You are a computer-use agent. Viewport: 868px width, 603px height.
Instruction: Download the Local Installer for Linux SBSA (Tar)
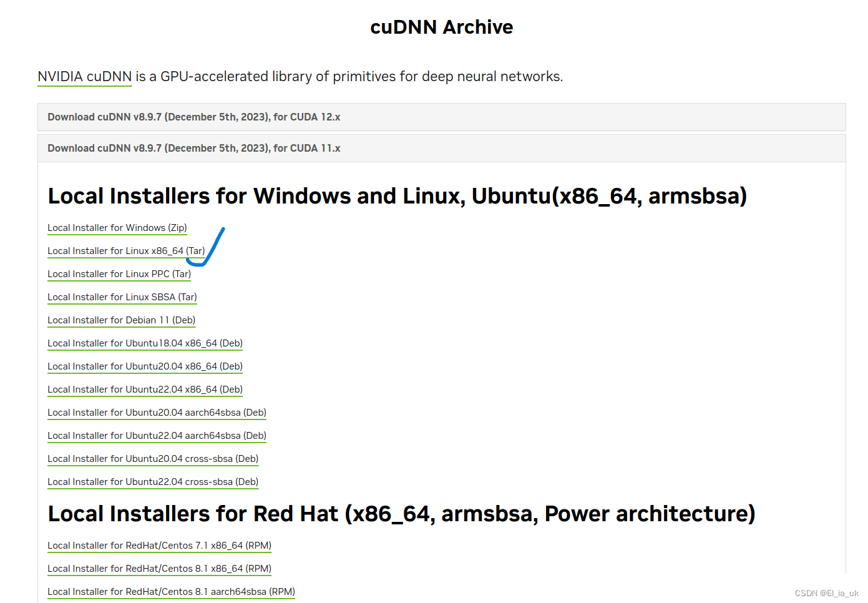point(122,297)
